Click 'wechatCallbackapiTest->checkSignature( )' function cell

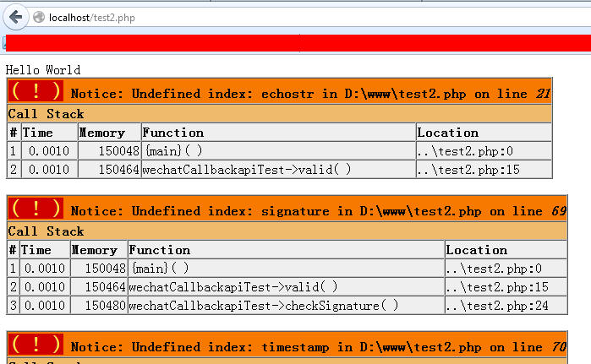[x=286, y=305]
